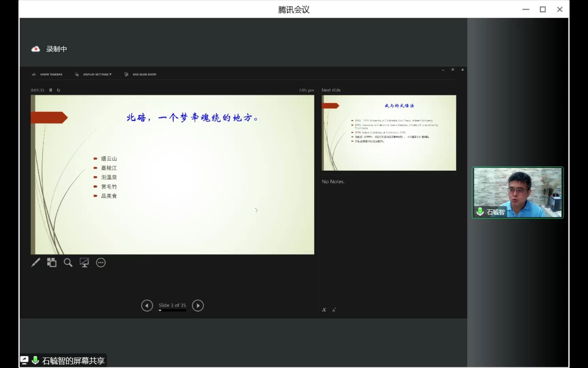Click the 嘉陵江 bullet text
588x368 pixels.
[x=109, y=168]
